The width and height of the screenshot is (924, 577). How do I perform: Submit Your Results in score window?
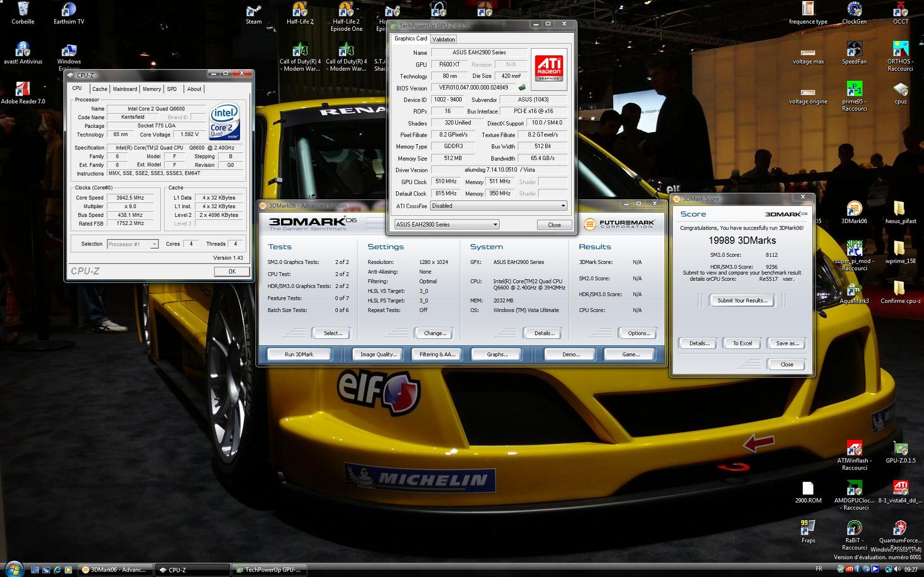coord(742,301)
